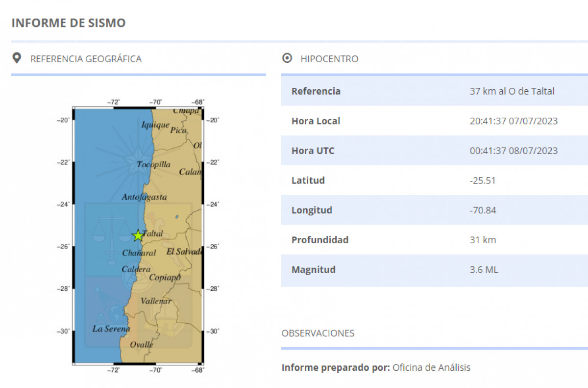
Task: Click Antofagasta label on the map
Action: coord(144,197)
